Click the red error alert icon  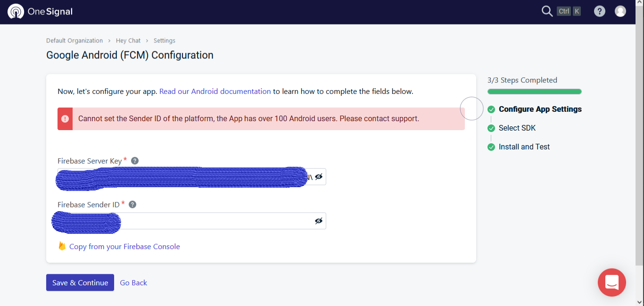[x=65, y=119]
